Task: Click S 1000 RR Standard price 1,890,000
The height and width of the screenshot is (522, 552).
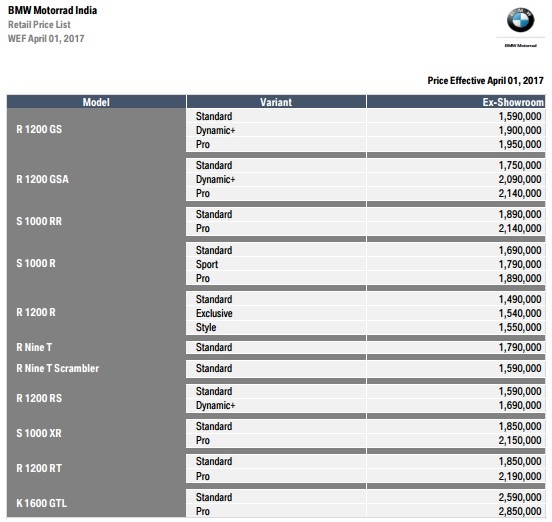Action: (x=520, y=214)
